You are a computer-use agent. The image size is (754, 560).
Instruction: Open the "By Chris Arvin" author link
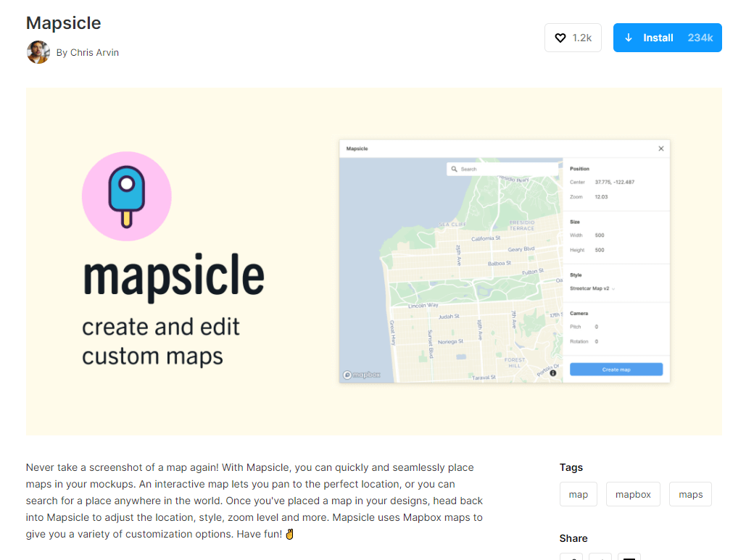(88, 52)
